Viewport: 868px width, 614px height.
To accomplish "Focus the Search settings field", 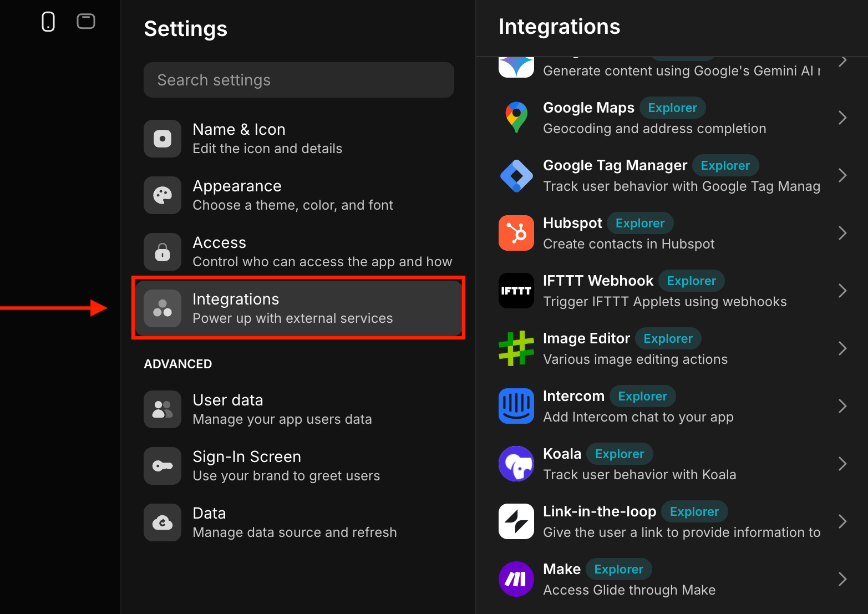I will pyautogui.click(x=298, y=80).
